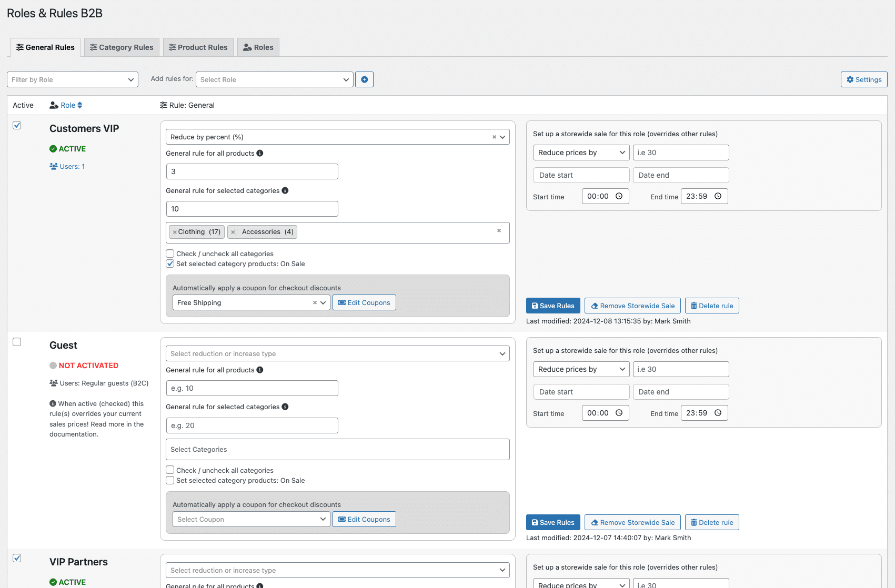The width and height of the screenshot is (895, 588).
Task: Click the grey status dot beside NOT ACTIVATED
Action: (x=53, y=366)
